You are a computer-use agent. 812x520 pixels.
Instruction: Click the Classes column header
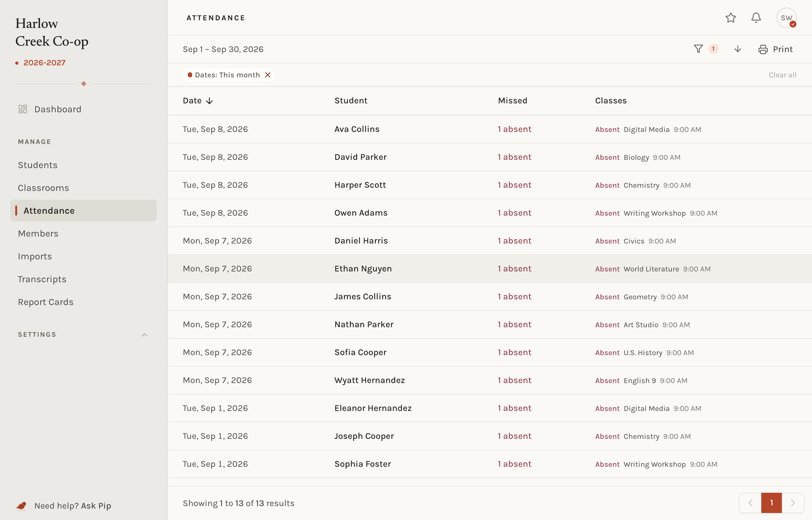point(611,101)
